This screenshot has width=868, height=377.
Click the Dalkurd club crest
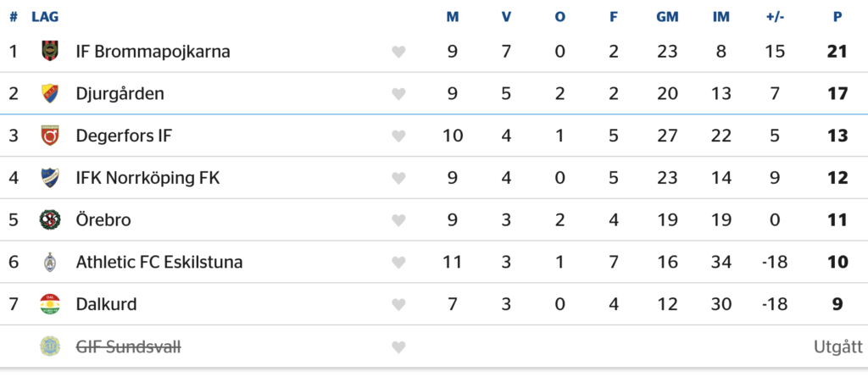50,304
